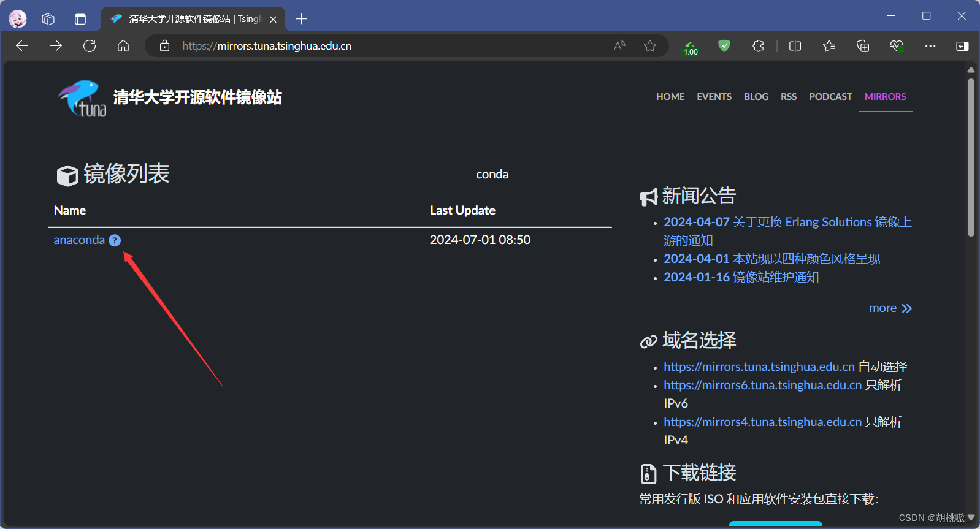This screenshot has height=529, width=980.
Task: Add page to favorites star icon
Action: (x=650, y=46)
